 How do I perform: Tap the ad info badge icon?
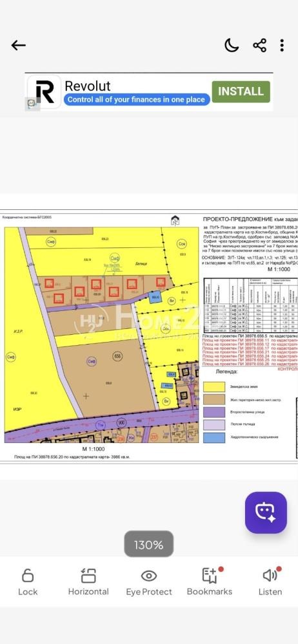pos(31,104)
